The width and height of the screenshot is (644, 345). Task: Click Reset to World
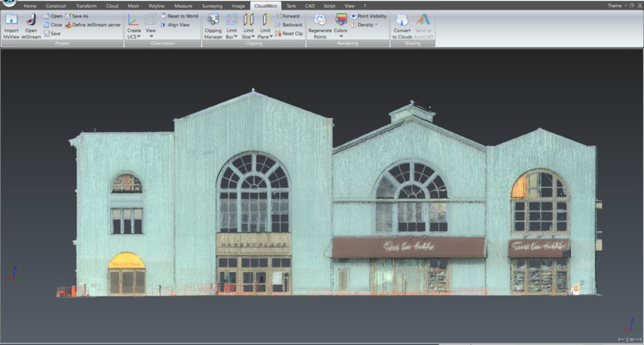coord(179,15)
